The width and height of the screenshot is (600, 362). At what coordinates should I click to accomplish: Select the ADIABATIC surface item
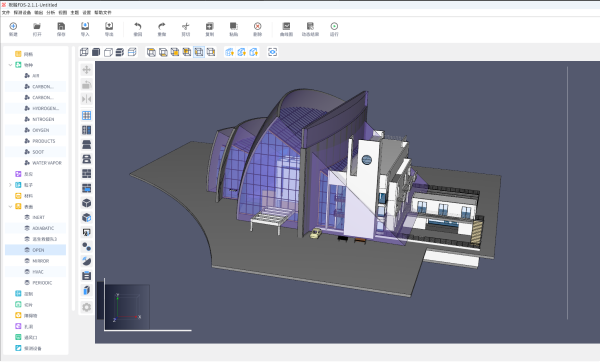pos(35,228)
